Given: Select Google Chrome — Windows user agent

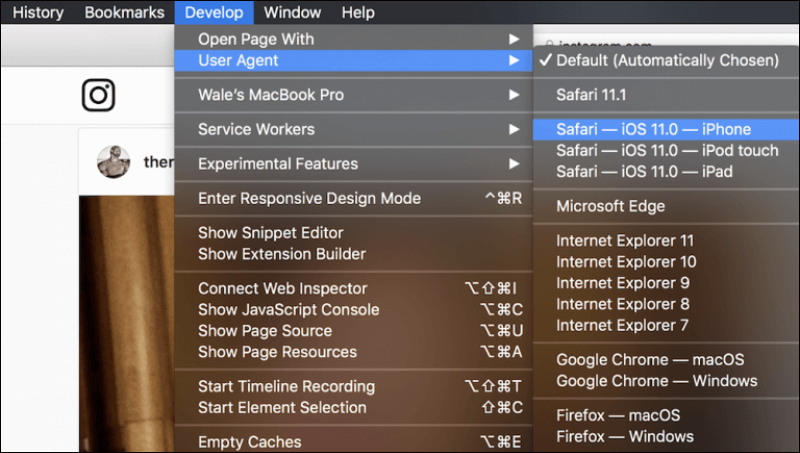Looking at the screenshot, I should point(656,381).
